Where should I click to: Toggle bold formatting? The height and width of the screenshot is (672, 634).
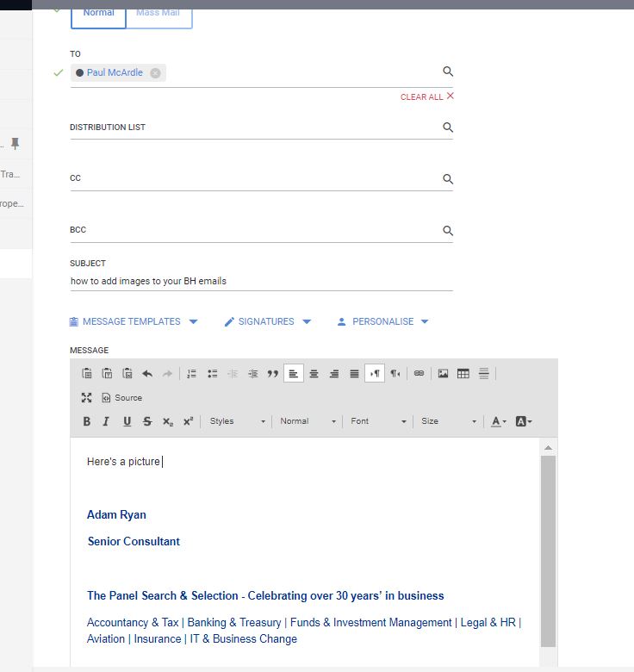pyautogui.click(x=86, y=421)
